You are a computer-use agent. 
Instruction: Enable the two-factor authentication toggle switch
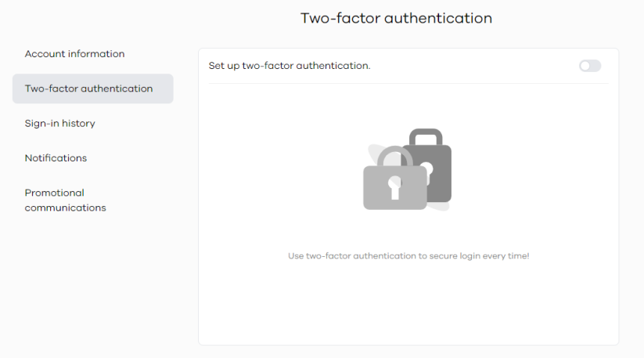click(590, 66)
